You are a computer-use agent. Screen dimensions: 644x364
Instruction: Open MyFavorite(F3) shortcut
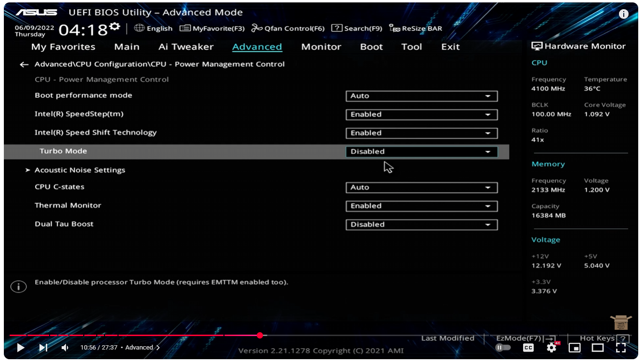212,28
